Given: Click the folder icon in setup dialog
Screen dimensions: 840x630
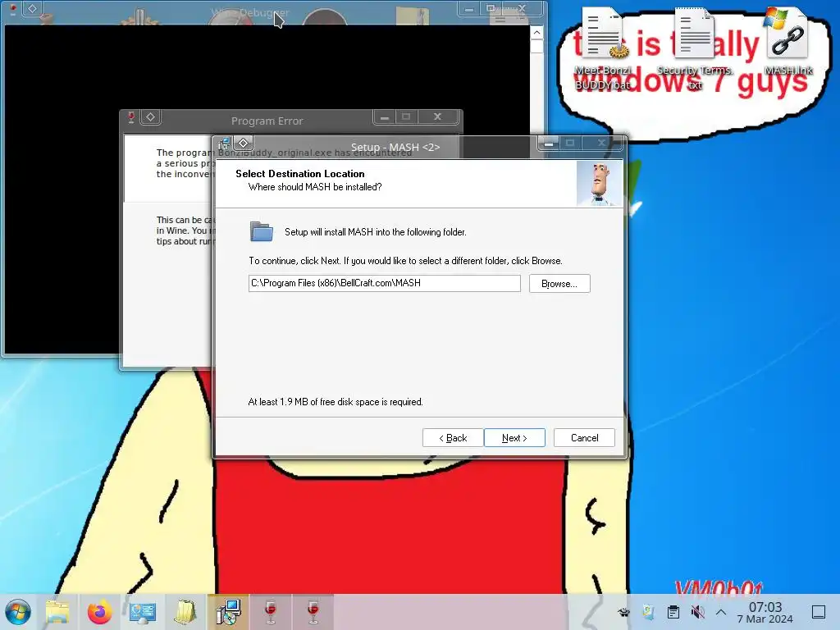Looking at the screenshot, I should [x=262, y=231].
